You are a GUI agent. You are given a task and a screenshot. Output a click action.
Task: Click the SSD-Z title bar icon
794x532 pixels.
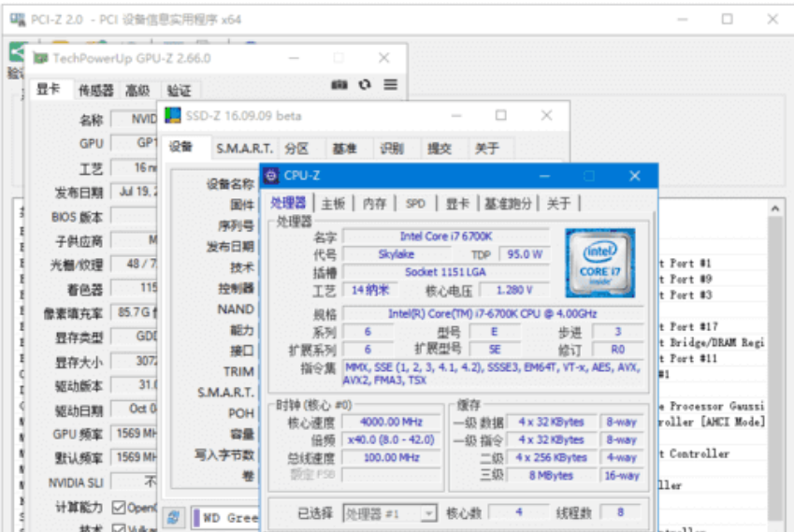(x=173, y=115)
